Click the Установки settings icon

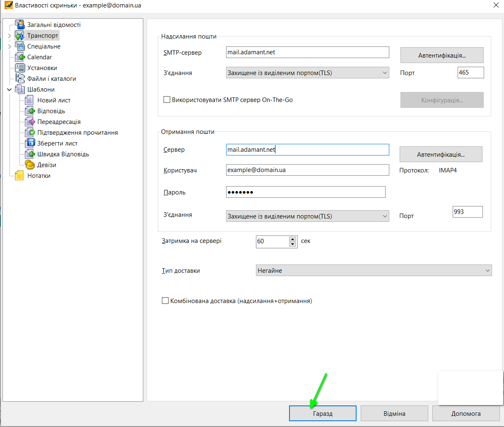(x=20, y=68)
